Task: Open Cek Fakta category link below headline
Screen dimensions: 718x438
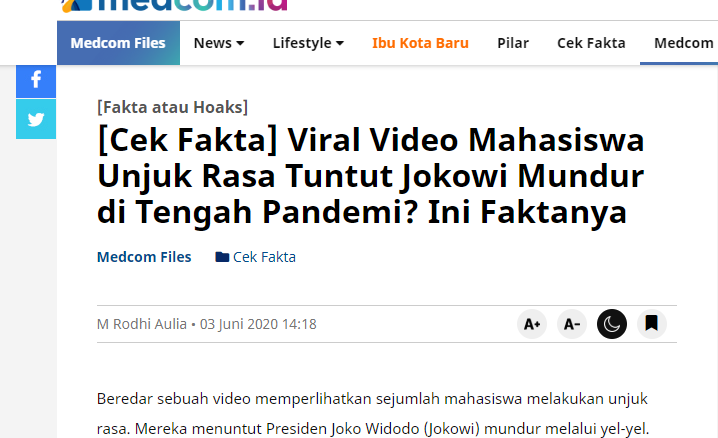Action: coord(264,257)
